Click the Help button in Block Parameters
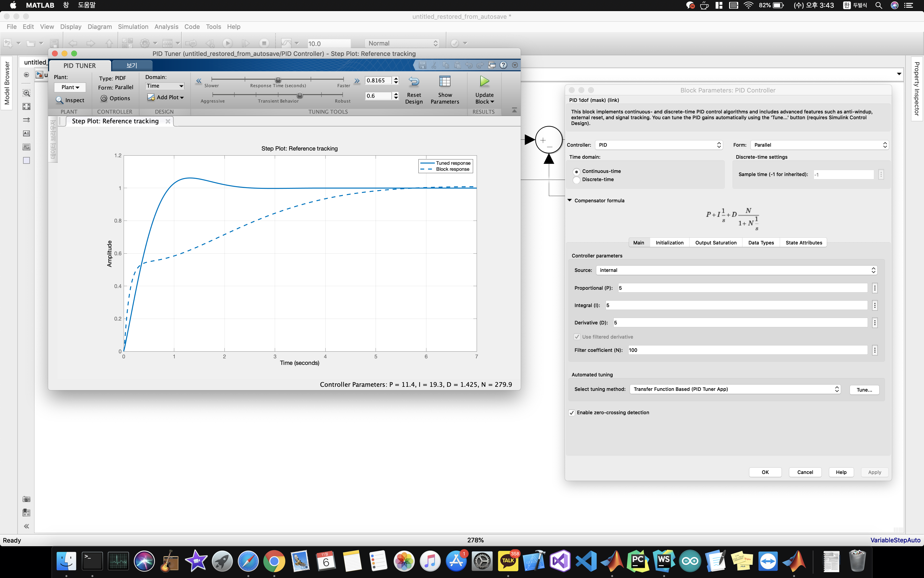This screenshot has height=578, width=924. tap(841, 472)
